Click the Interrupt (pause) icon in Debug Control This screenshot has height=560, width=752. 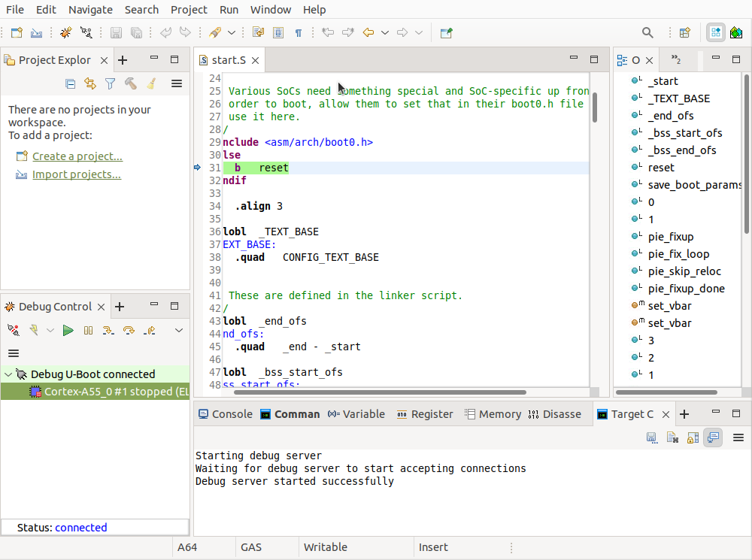pos(88,330)
